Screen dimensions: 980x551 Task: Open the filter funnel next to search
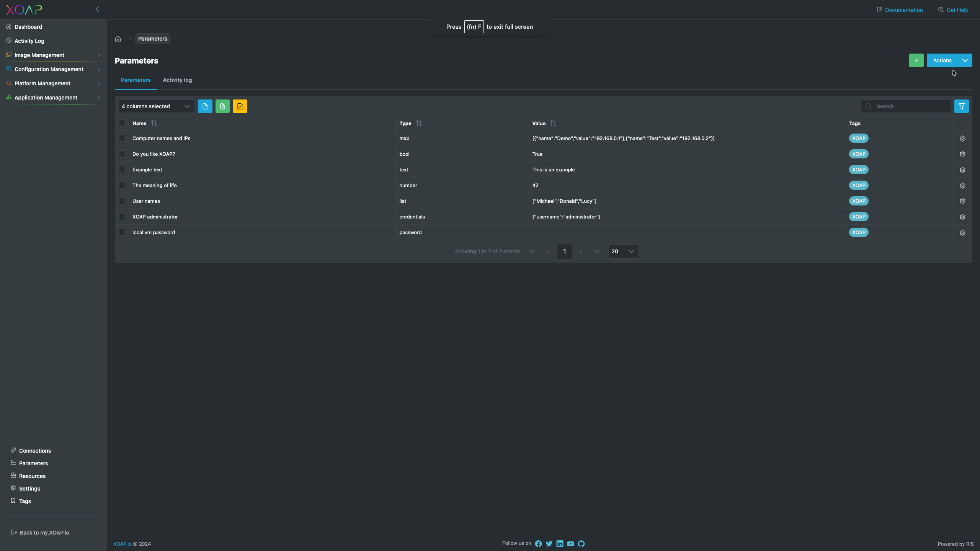coord(962,106)
